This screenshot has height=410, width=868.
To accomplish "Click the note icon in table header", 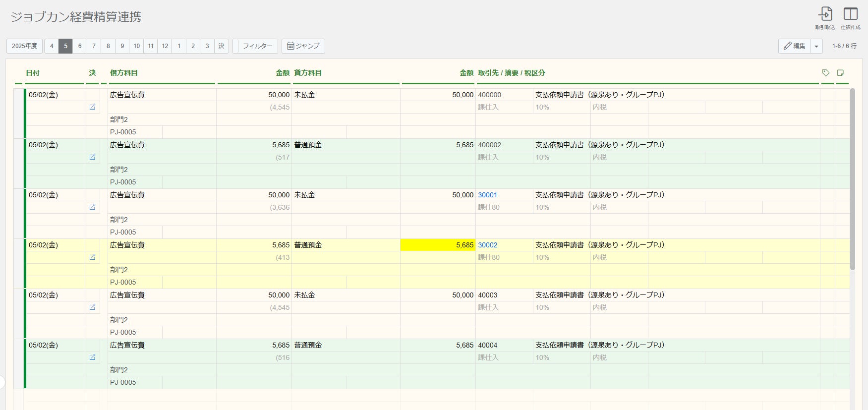I will tap(840, 73).
